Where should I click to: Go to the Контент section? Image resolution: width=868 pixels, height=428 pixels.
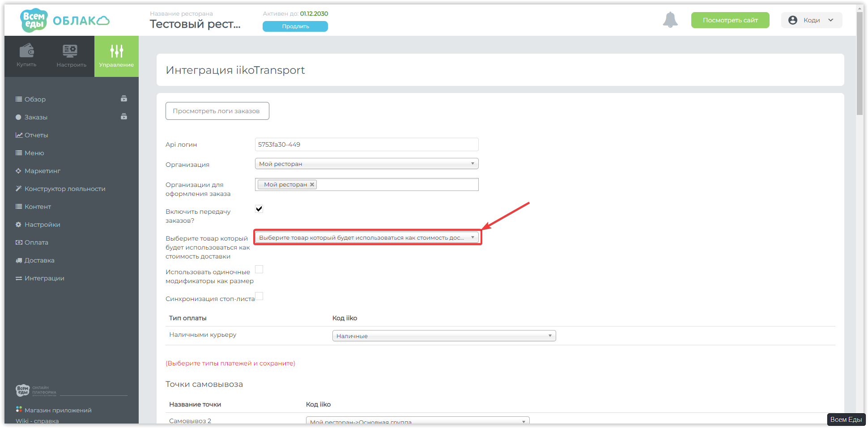tap(38, 207)
